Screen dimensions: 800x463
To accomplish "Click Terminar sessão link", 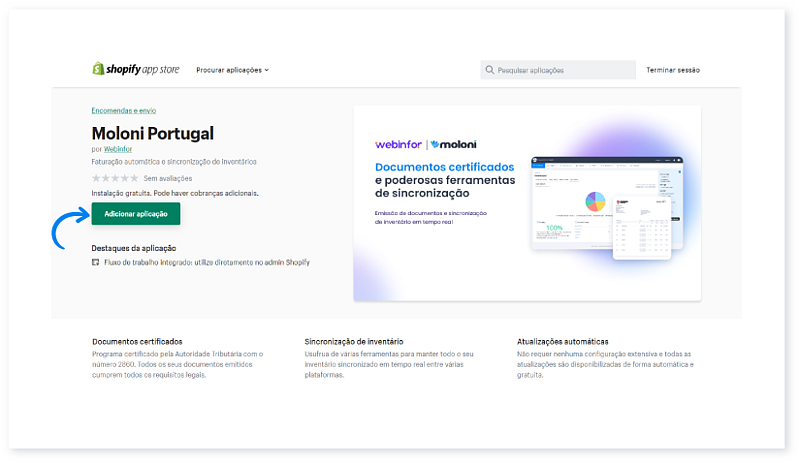I will [673, 70].
